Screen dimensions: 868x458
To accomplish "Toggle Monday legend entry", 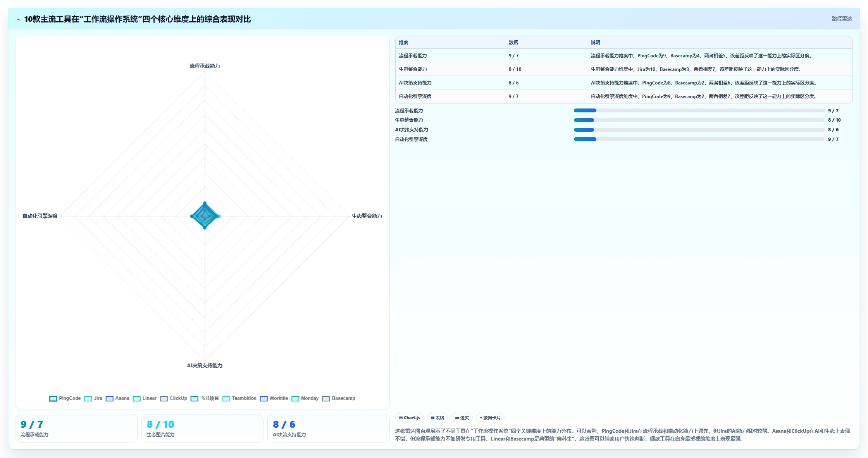I will [305, 398].
